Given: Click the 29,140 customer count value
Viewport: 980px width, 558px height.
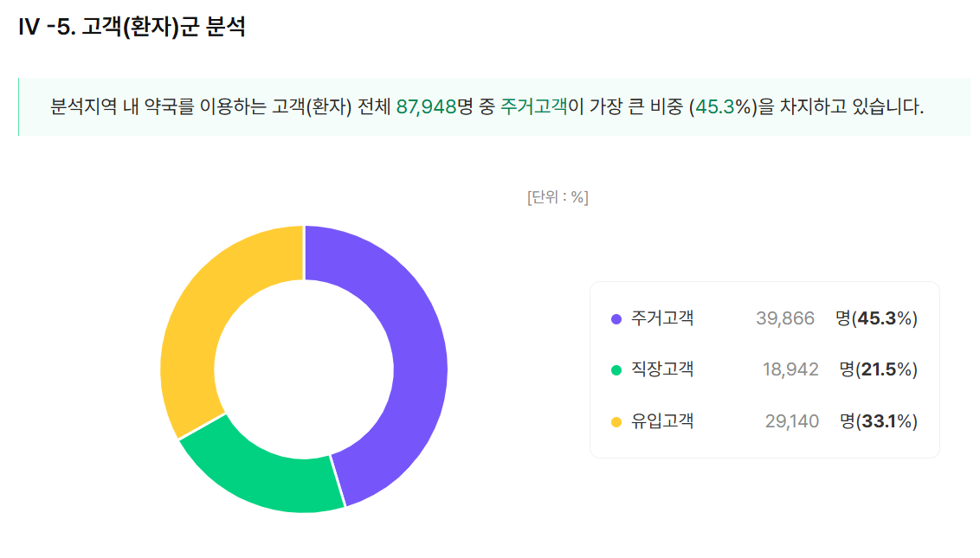Looking at the screenshot, I should pos(792,422).
